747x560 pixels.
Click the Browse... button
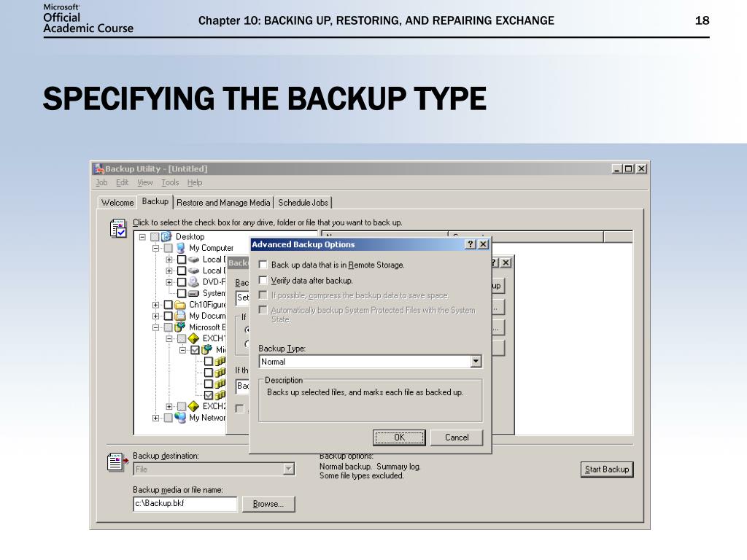pyautogui.click(x=268, y=504)
